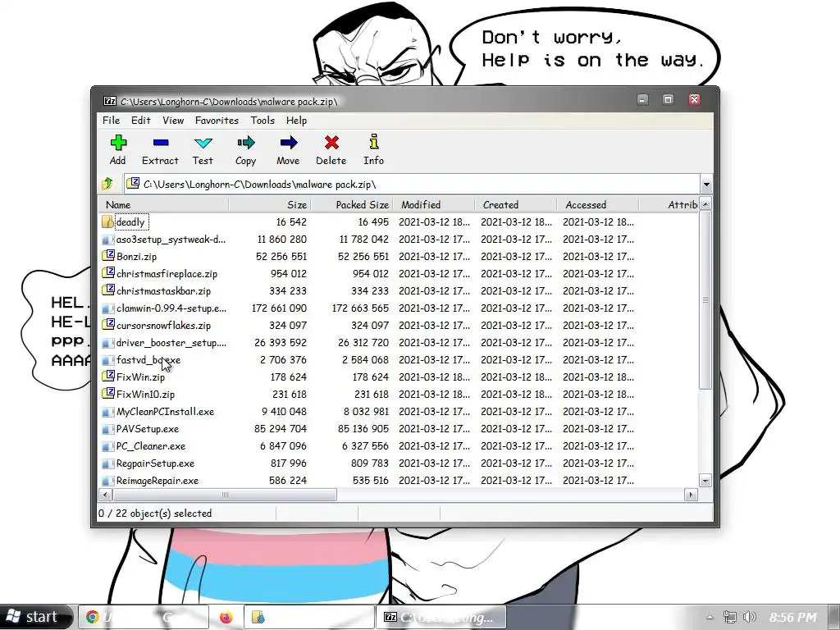Sort by the Created column header
840x630 pixels.
[x=516, y=204]
